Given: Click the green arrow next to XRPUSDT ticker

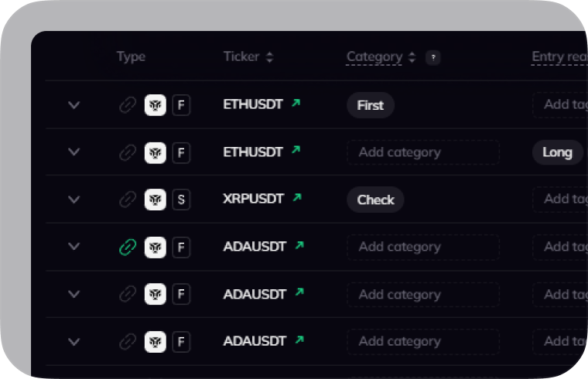Looking at the screenshot, I should 295,199.
